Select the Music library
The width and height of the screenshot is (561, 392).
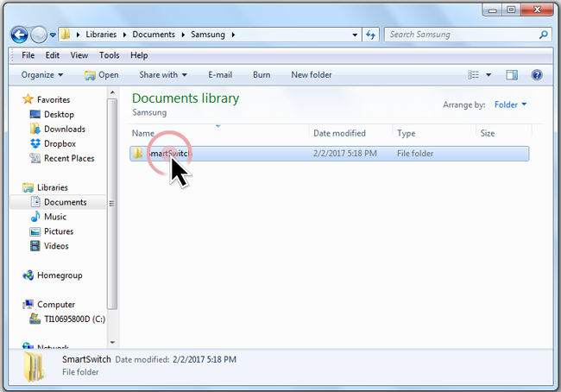55,217
